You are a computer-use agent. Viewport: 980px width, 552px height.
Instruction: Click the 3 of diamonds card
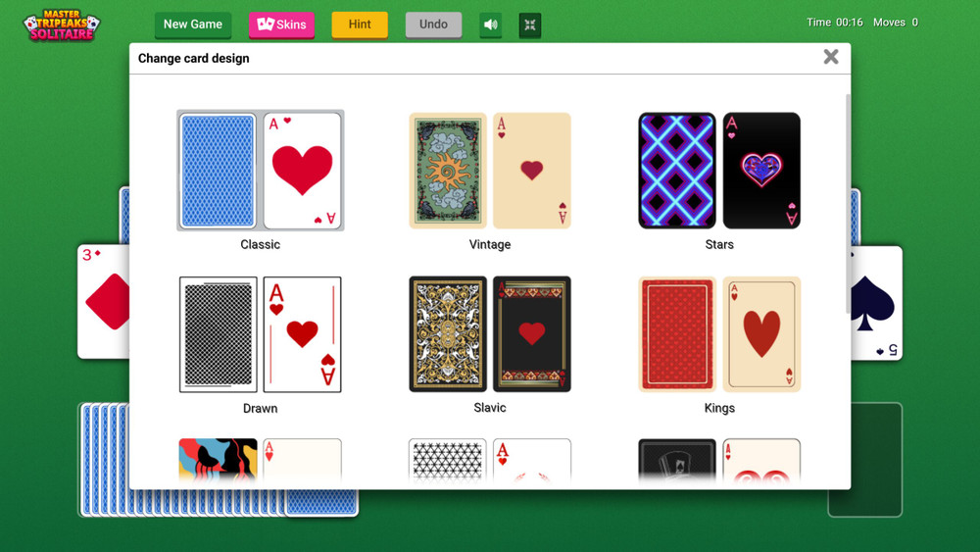(x=104, y=302)
